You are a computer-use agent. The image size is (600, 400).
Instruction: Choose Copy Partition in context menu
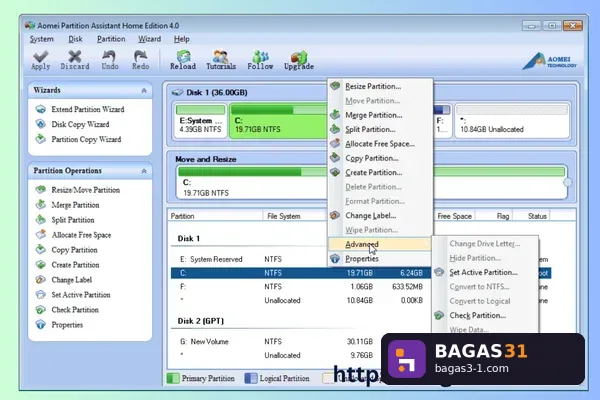pyautogui.click(x=380, y=158)
